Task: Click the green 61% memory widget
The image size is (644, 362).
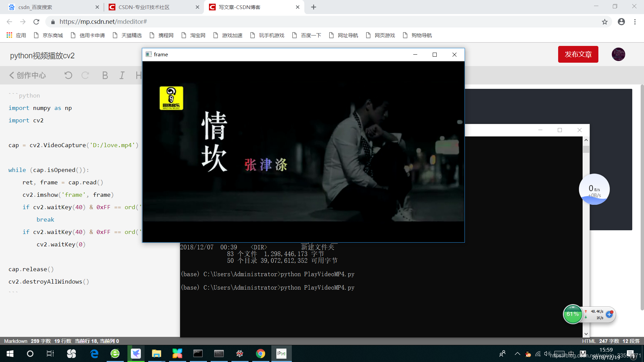Action: [573, 314]
